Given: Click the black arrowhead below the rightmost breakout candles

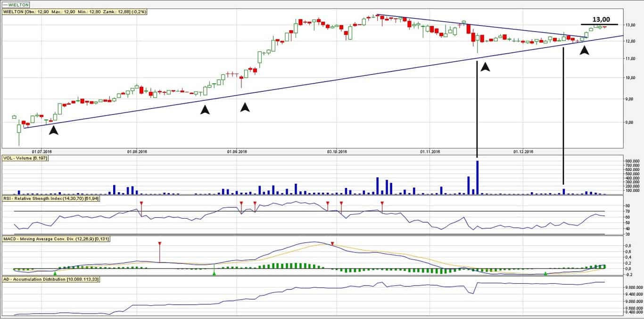Looking at the screenshot, I should [584, 49].
